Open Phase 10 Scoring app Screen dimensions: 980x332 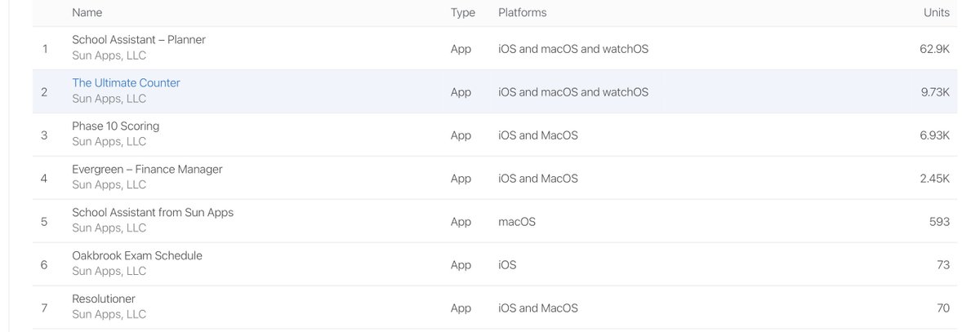tap(115, 126)
